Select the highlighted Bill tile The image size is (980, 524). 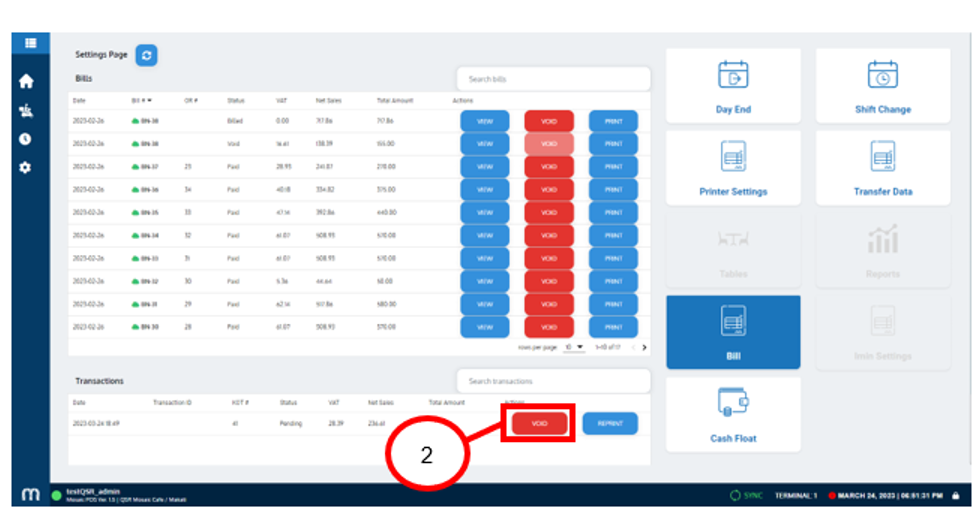click(x=733, y=333)
